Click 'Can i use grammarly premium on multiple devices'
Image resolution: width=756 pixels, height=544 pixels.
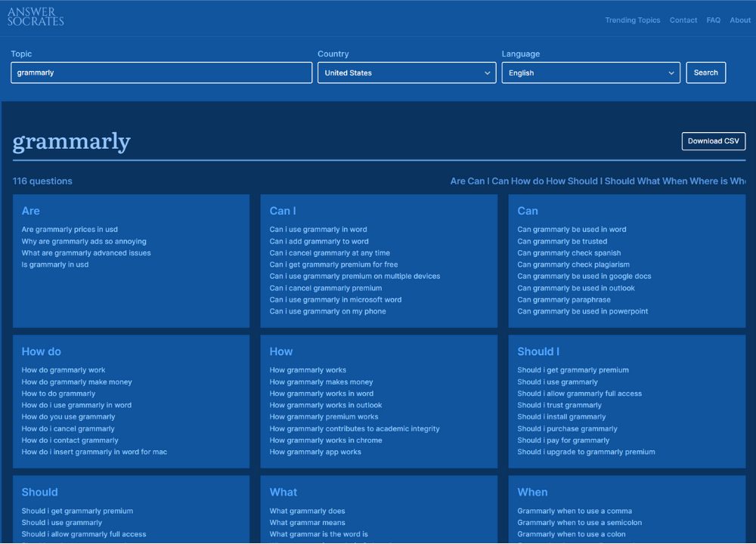355,276
